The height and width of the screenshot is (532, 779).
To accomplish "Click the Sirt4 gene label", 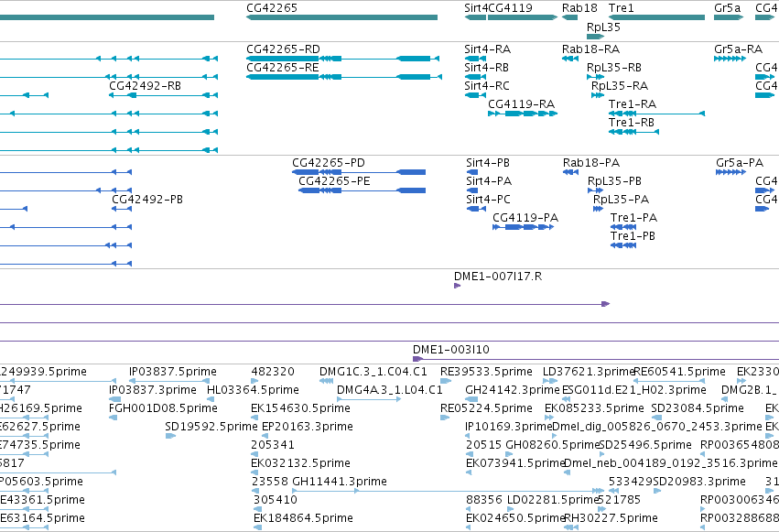I will (476, 8).
